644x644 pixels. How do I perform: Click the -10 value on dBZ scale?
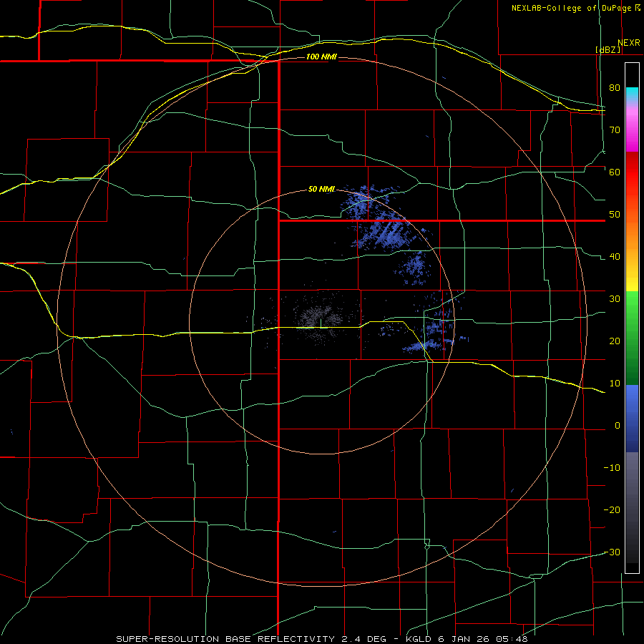(612, 468)
